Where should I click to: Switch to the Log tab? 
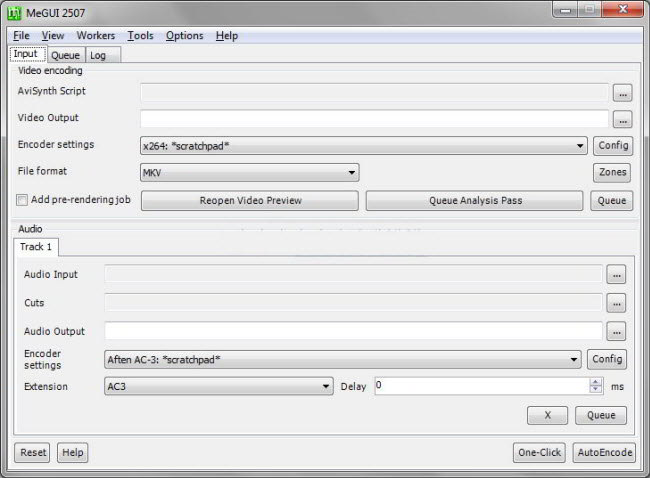[102, 55]
